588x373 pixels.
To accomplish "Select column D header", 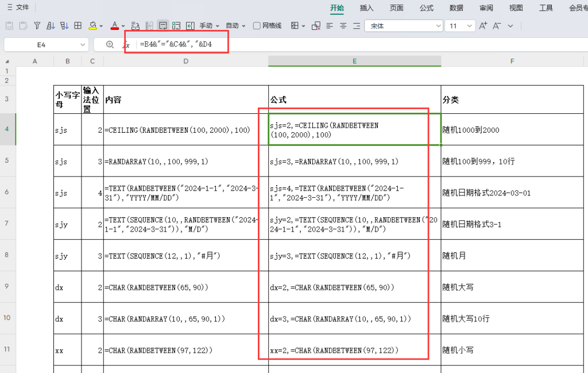I will [186, 61].
